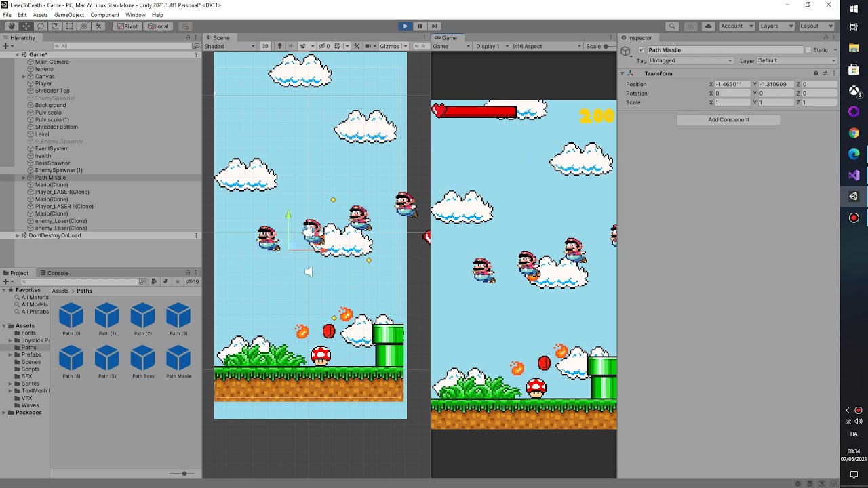Click search by type icon in Project

tap(154, 281)
